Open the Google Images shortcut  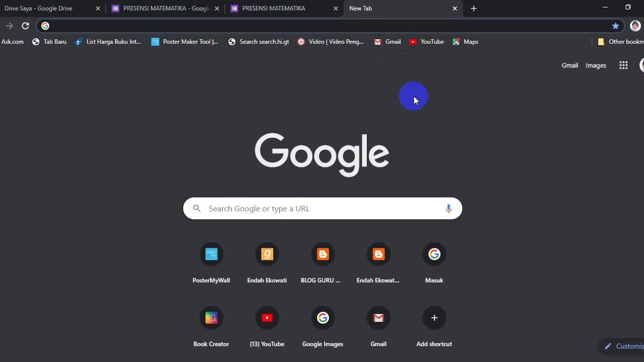[x=323, y=327]
